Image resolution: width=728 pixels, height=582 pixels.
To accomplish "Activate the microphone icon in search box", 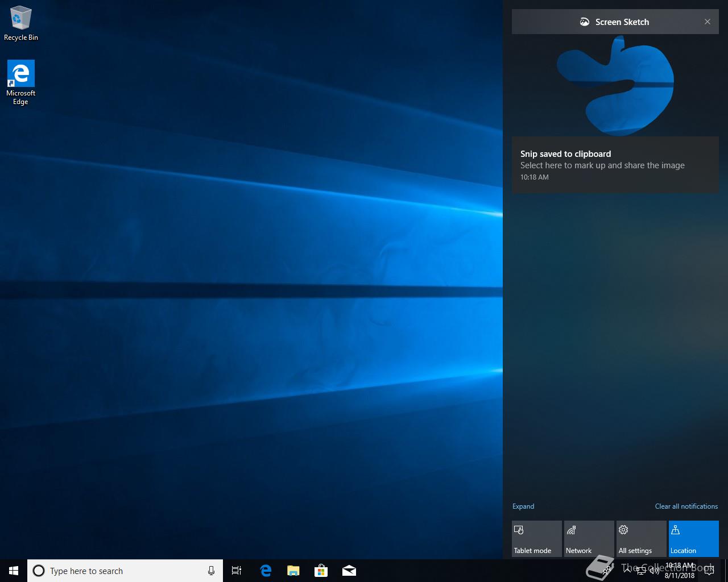I will [x=211, y=571].
